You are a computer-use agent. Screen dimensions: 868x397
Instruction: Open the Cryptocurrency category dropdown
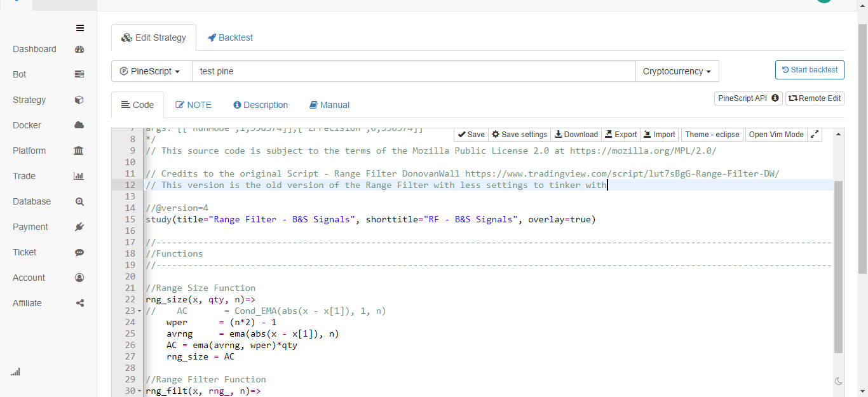point(677,71)
